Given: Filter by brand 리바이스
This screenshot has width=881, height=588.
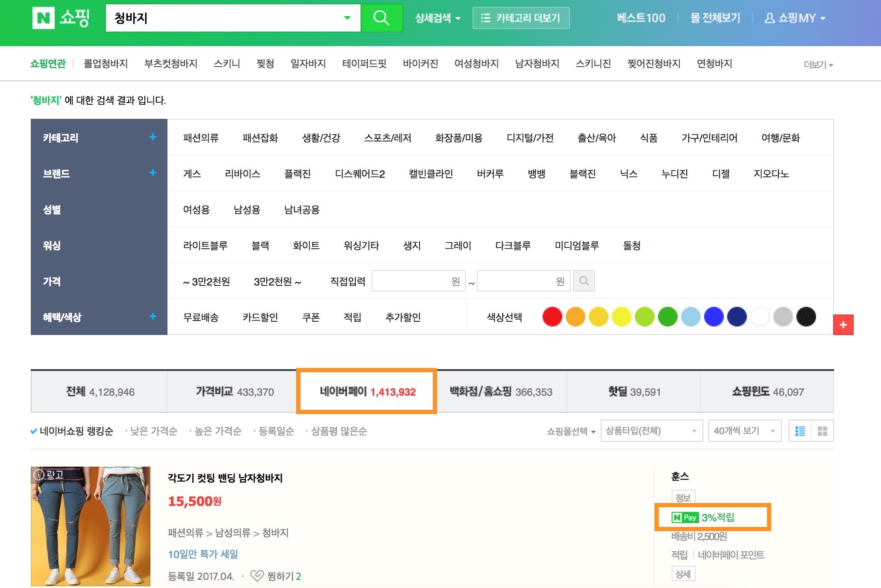Looking at the screenshot, I should (x=243, y=173).
